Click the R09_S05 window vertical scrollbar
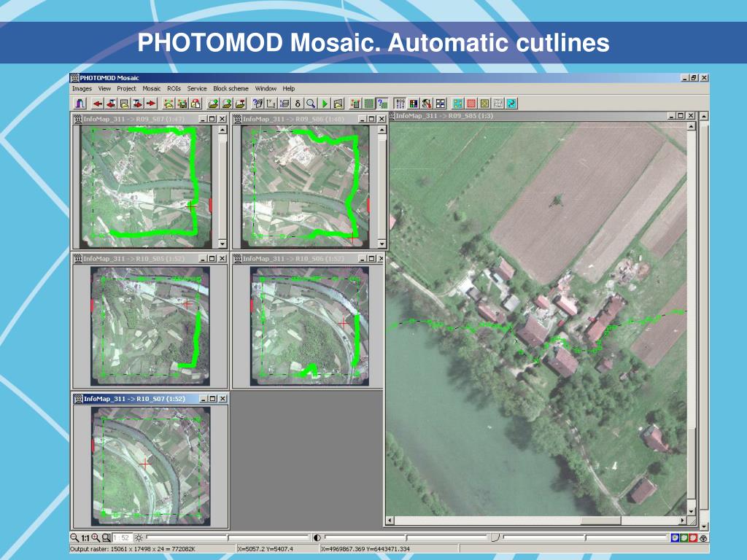The width and height of the screenshot is (747, 560). coord(692,318)
